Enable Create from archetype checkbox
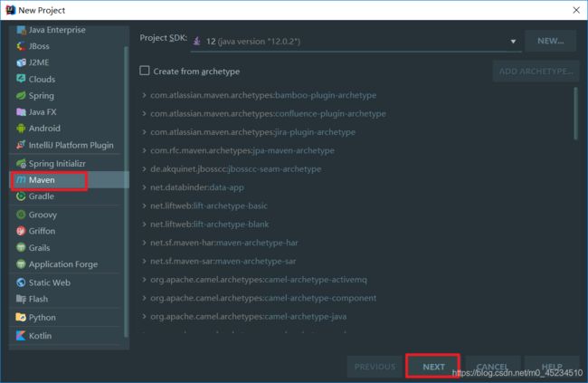The height and width of the screenshot is (383, 588). tap(145, 71)
